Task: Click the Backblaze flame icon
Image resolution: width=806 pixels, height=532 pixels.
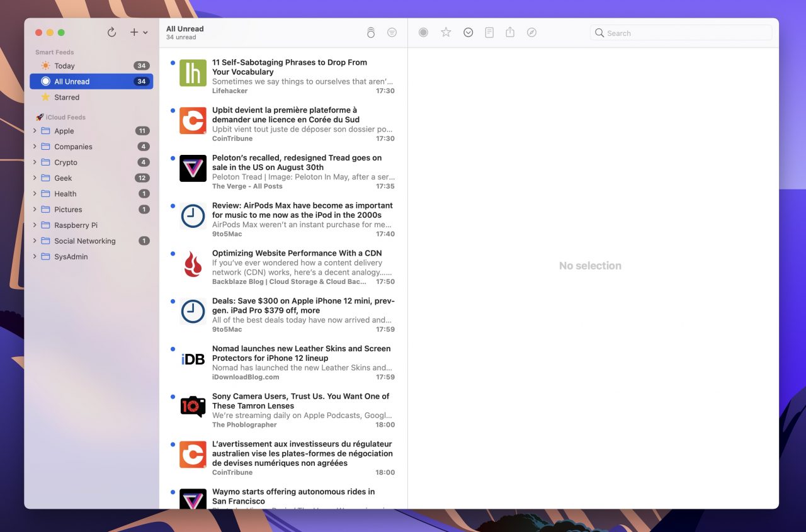Action: (x=193, y=264)
